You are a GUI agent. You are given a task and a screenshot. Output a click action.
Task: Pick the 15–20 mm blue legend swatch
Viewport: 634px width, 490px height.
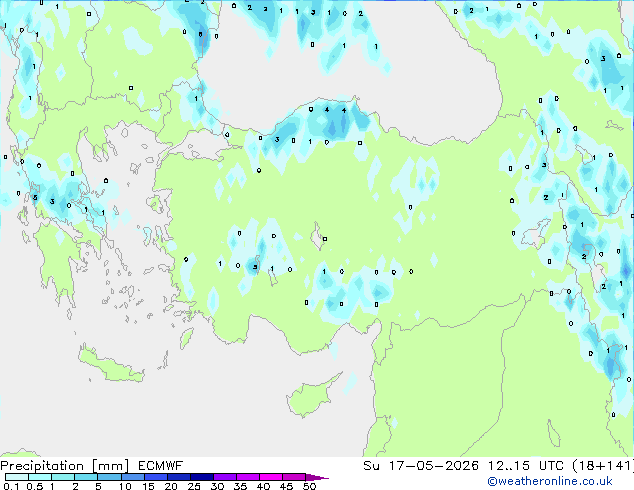(156, 477)
